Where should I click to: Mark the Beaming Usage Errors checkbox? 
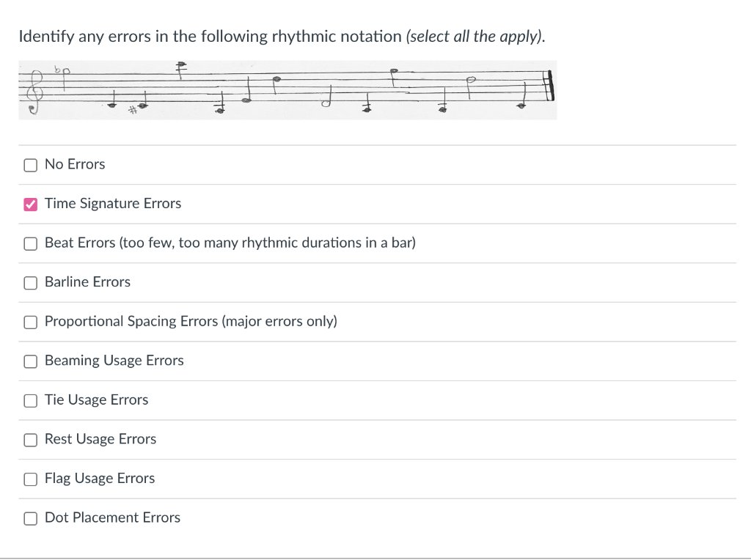(30, 361)
